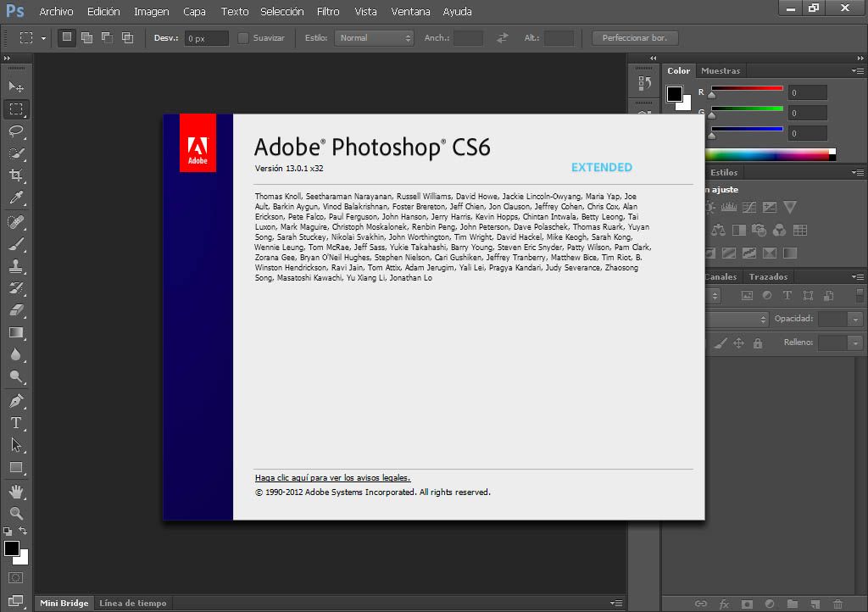Create a new group folder

coord(793,604)
